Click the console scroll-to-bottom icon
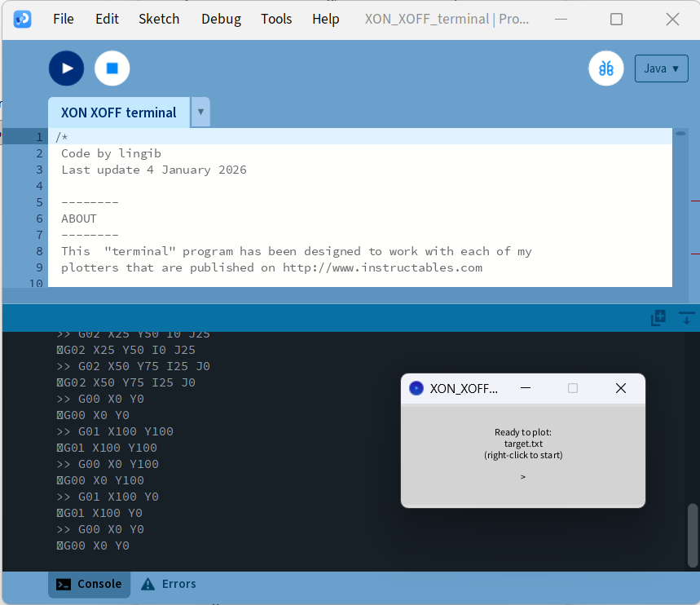The height and width of the screenshot is (605, 700). click(687, 318)
